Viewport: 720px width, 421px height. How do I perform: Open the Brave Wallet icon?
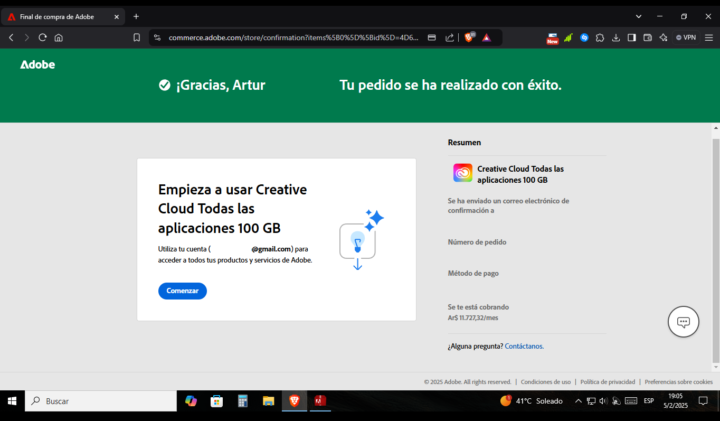[x=647, y=38]
